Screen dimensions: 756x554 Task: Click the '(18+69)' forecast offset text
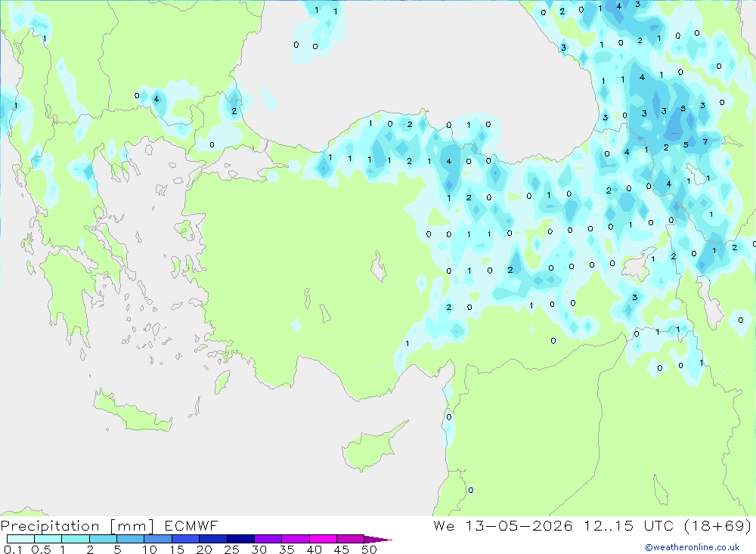pos(717,526)
